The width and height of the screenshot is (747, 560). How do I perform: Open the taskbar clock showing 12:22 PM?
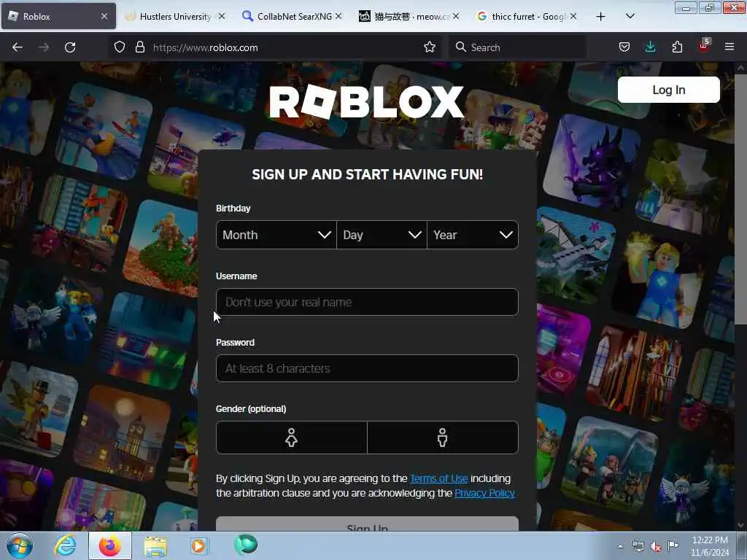pyautogui.click(x=710, y=546)
